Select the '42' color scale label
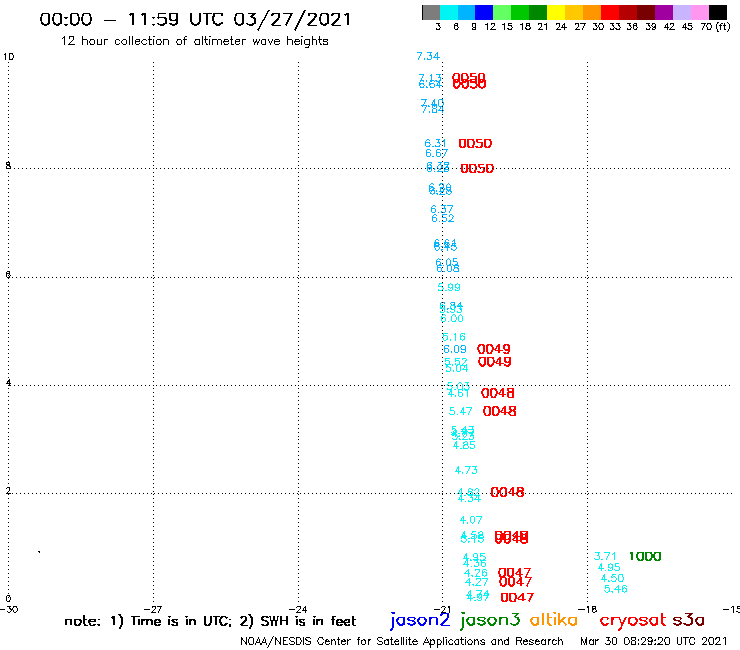740x650 pixels. 669,27
